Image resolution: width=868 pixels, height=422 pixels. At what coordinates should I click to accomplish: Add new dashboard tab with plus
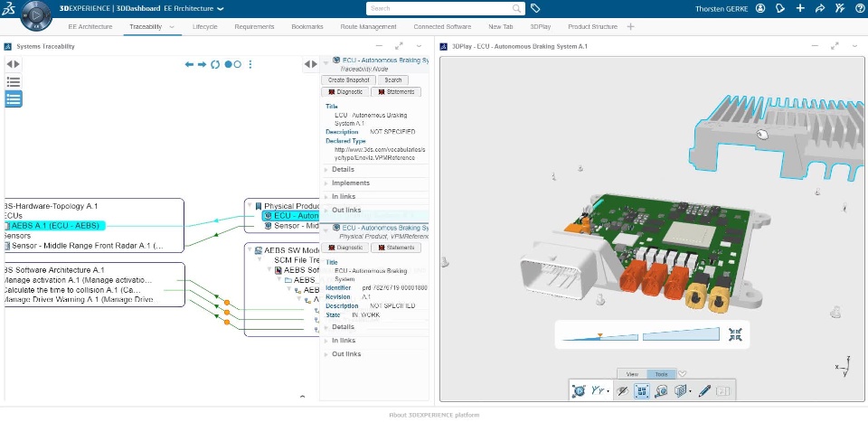[630, 26]
